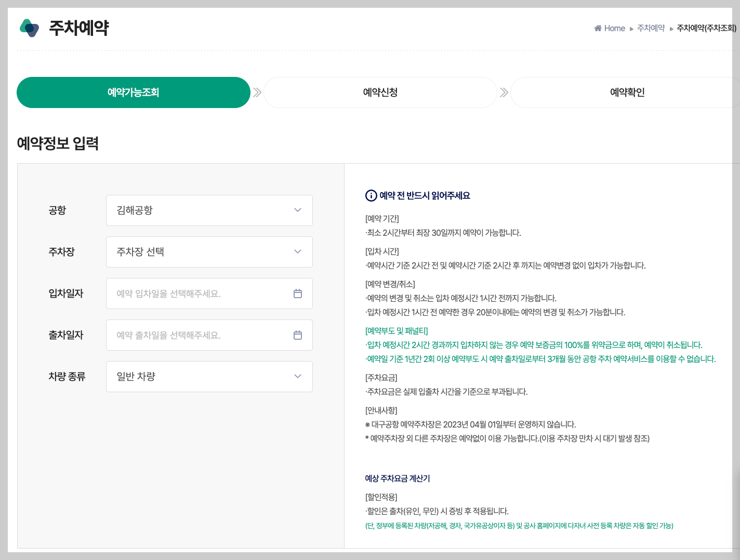The image size is (740, 560).
Task: Click the dropdown arrow on 차량 종류
Action: (298, 377)
